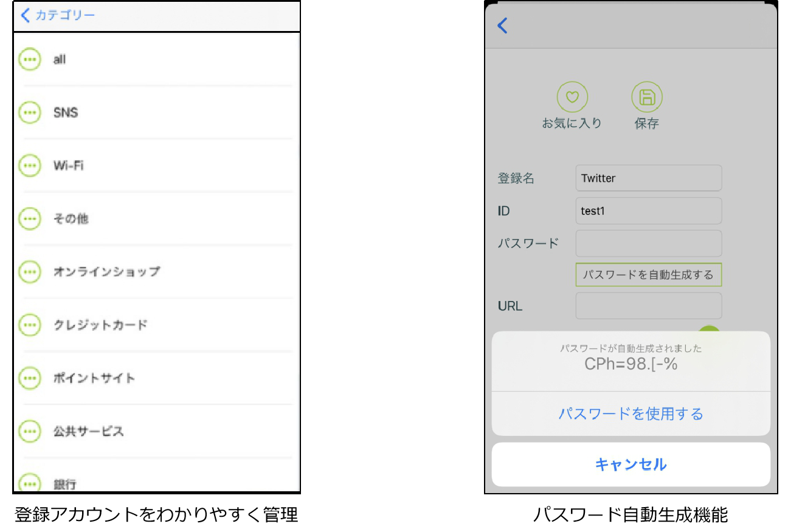Click the empty パスワード input field
The image size is (788, 532).
(x=649, y=243)
